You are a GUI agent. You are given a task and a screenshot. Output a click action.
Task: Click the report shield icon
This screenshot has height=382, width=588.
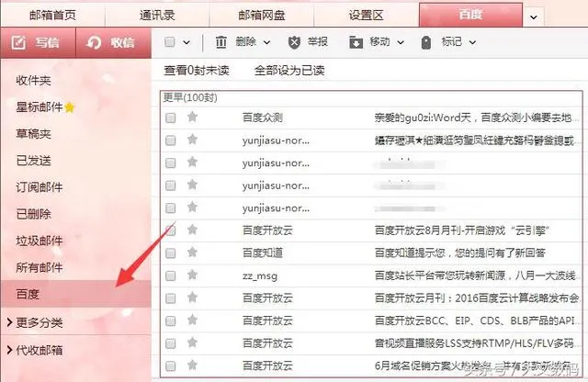[294, 42]
